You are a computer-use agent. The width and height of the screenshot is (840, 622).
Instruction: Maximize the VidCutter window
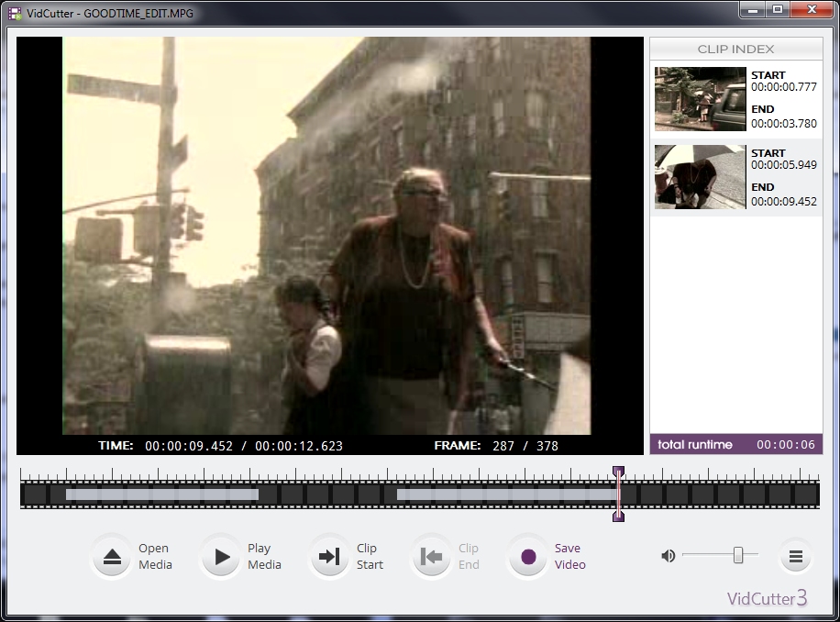778,10
